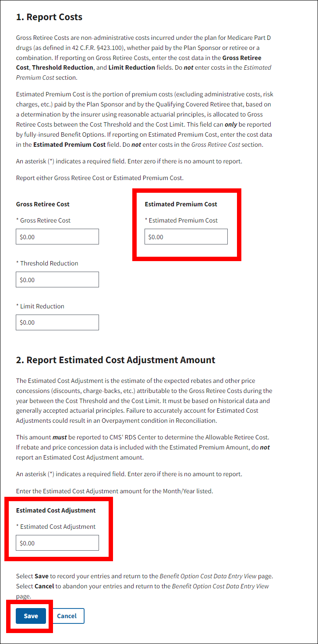Click the '2. Report Estimated Cost Adjustment Amount' heading
Image resolution: width=318 pixels, height=644 pixels.
pyautogui.click(x=116, y=360)
